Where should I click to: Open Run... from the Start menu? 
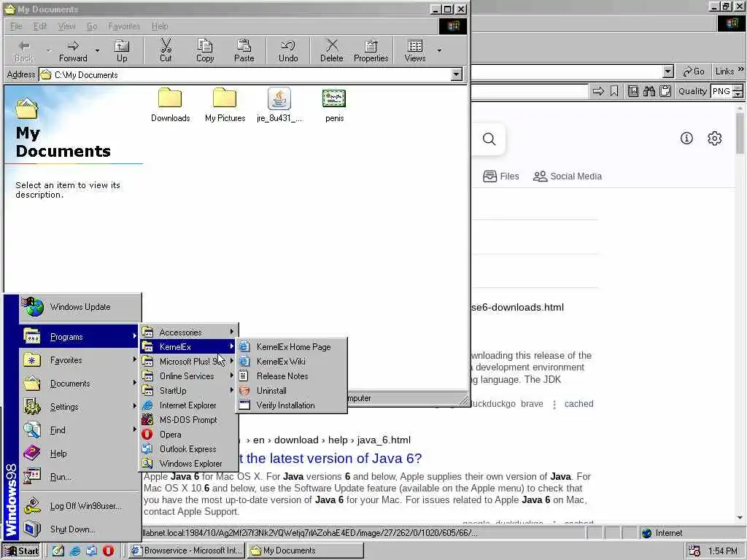pyautogui.click(x=80, y=477)
